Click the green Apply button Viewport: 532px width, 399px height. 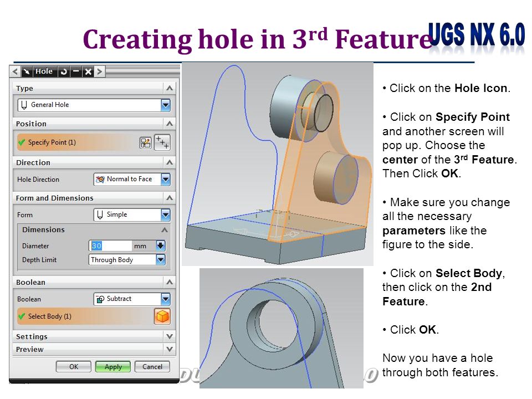coord(113,367)
